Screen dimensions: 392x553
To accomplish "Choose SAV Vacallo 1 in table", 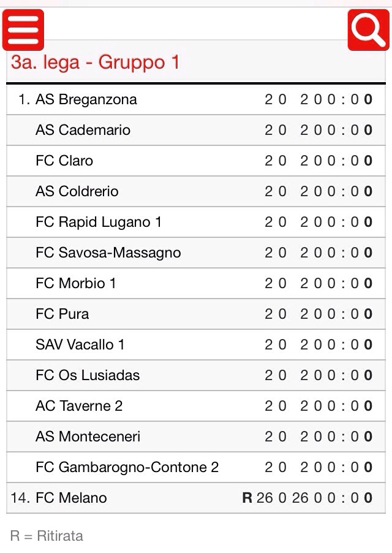I will [196, 345].
